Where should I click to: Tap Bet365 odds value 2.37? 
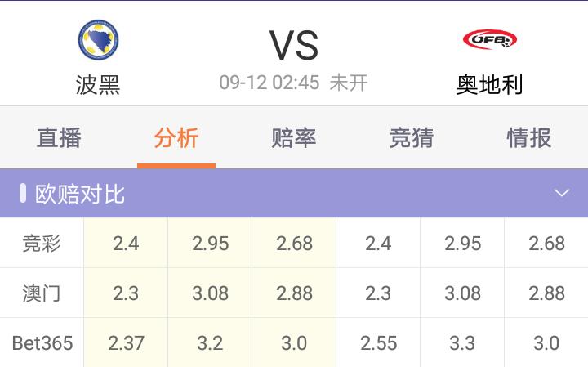coord(126,343)
